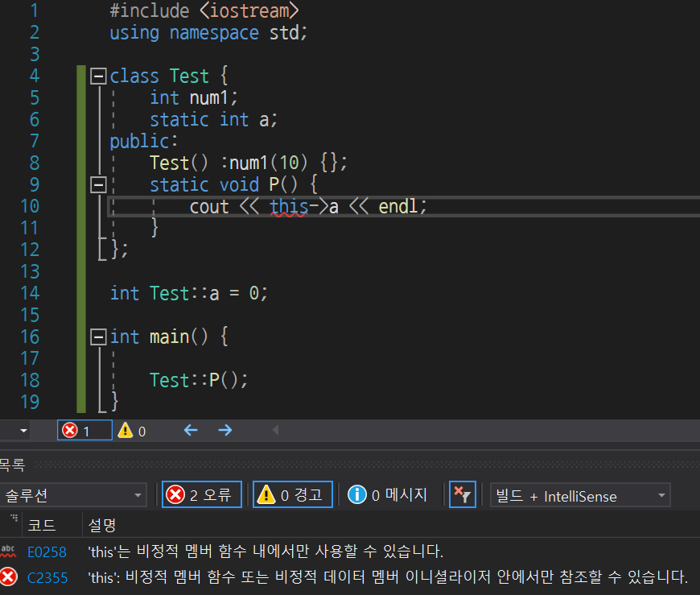Viewport: 700px width, 595px height.
Task: Click the column grip icon left of 코드
Action: [x=14, y=517]
